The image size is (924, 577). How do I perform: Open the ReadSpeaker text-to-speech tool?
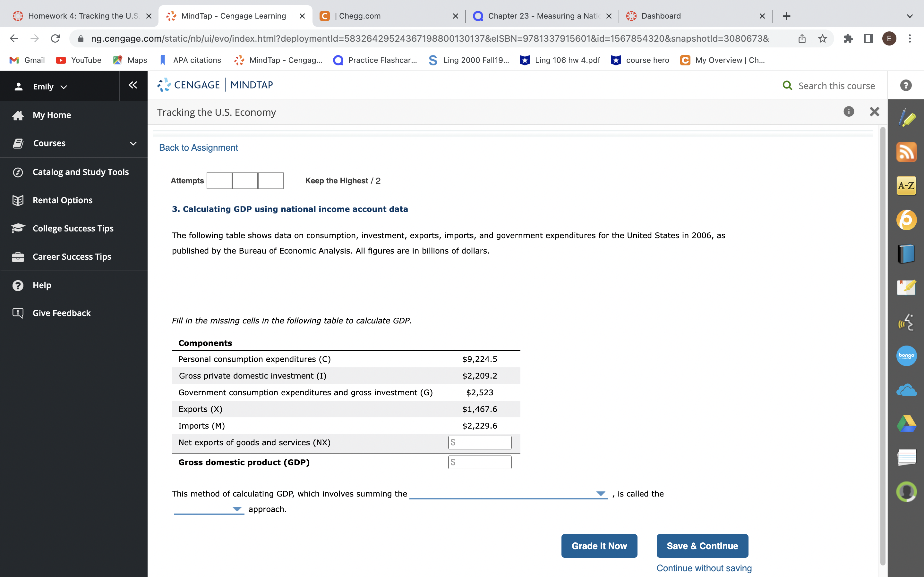click(906, 322)
